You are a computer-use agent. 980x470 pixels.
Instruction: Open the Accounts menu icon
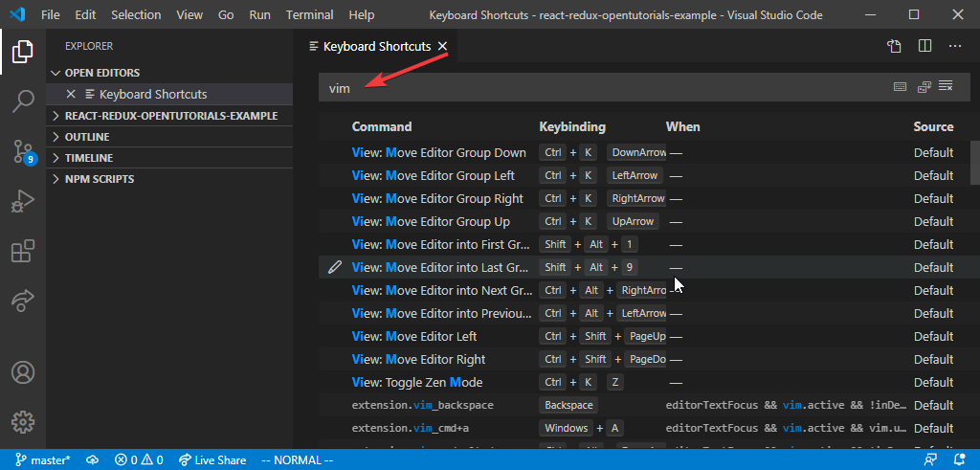pyautogui.click(x=23, y=372)
